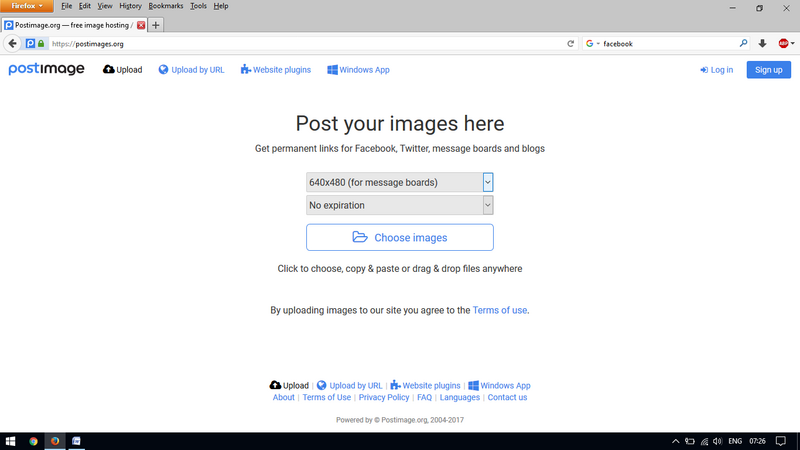Open the History menu
This screenshot has height=450, width=800.
click(x=130, y=6)
